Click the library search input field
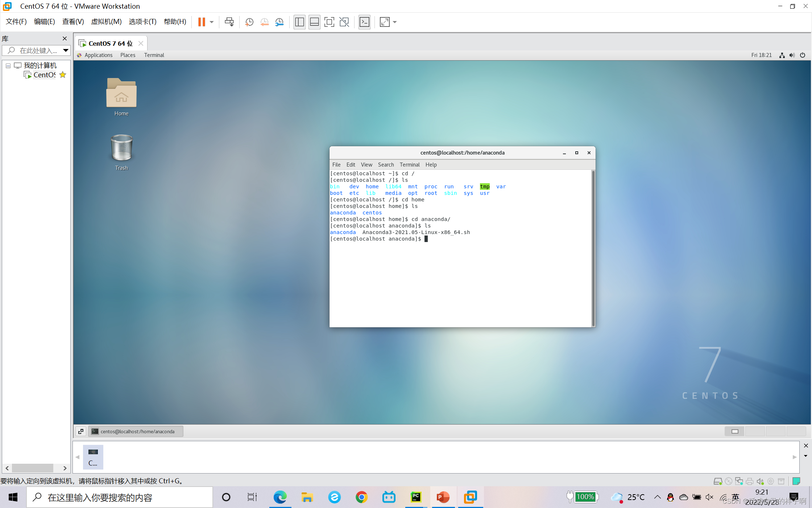 pyautogui.click(x=38, y=50)
